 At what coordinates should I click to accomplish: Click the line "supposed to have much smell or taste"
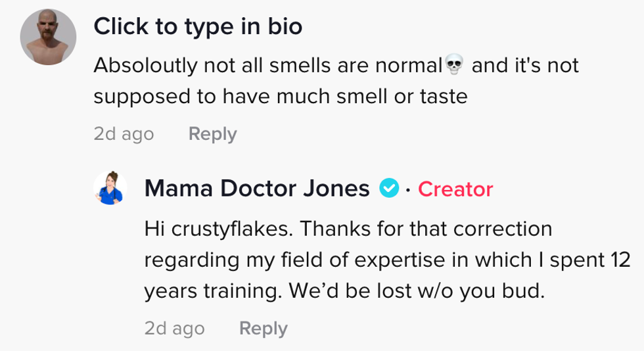[x=280, y=97]
